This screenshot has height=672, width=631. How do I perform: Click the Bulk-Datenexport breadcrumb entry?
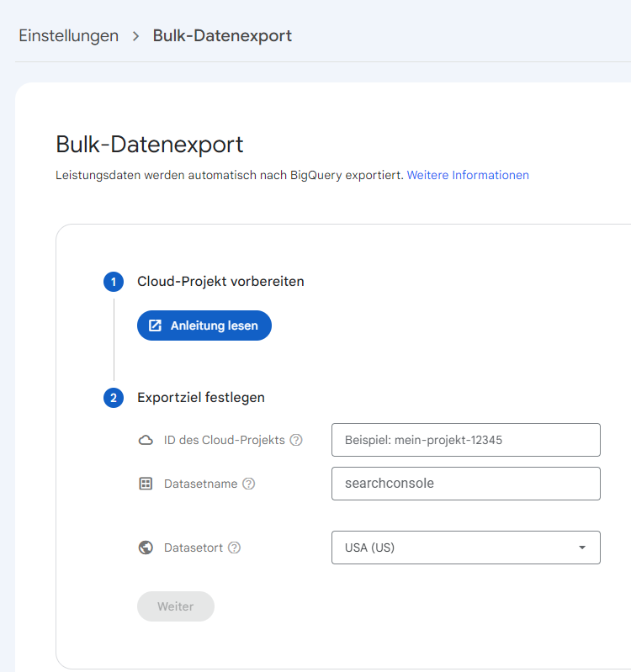(x=222, y=35)
